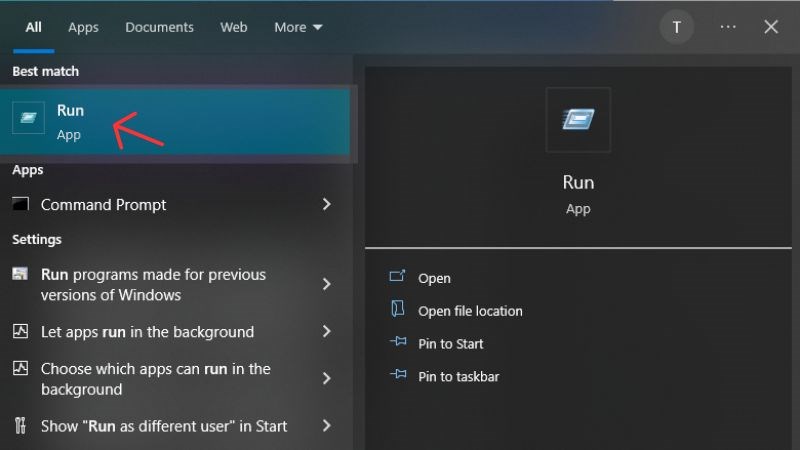Open the T user account avatar

[677, 27]
